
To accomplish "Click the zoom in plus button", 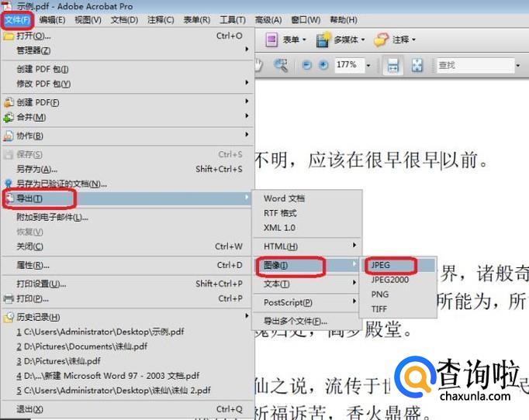I will coord(323,65).
